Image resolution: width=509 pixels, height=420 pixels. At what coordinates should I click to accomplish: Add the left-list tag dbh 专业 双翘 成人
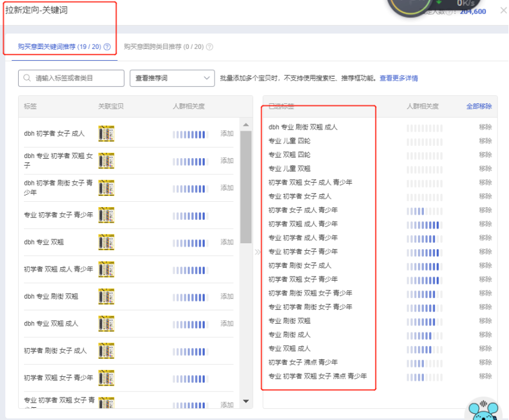point(227,324)
